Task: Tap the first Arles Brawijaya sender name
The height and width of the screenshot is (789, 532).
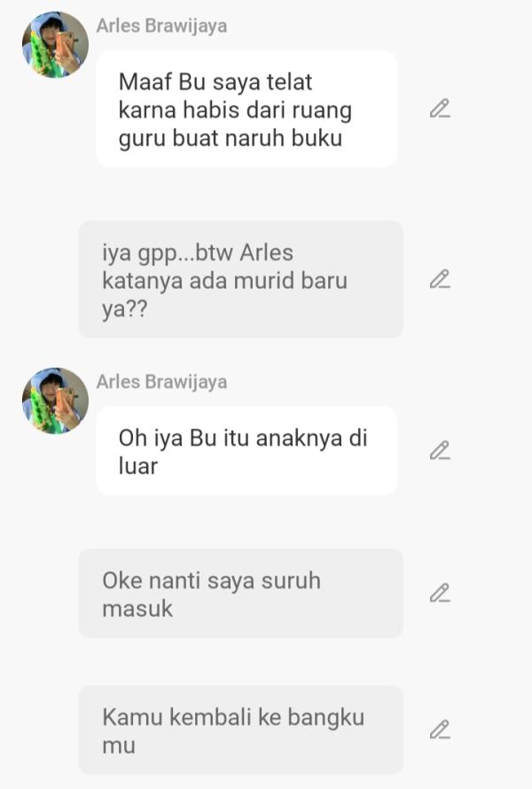Action: (x=161, y=26)
